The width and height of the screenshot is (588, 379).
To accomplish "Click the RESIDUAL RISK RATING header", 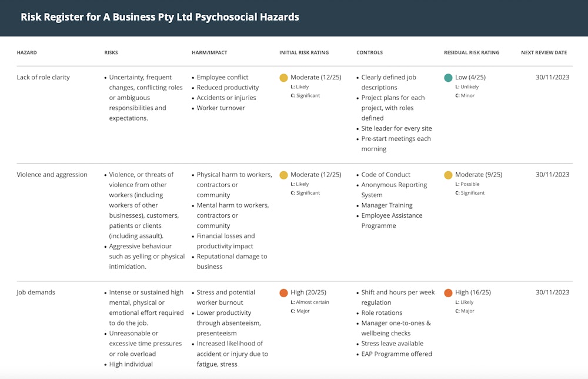I will (472, 52).
